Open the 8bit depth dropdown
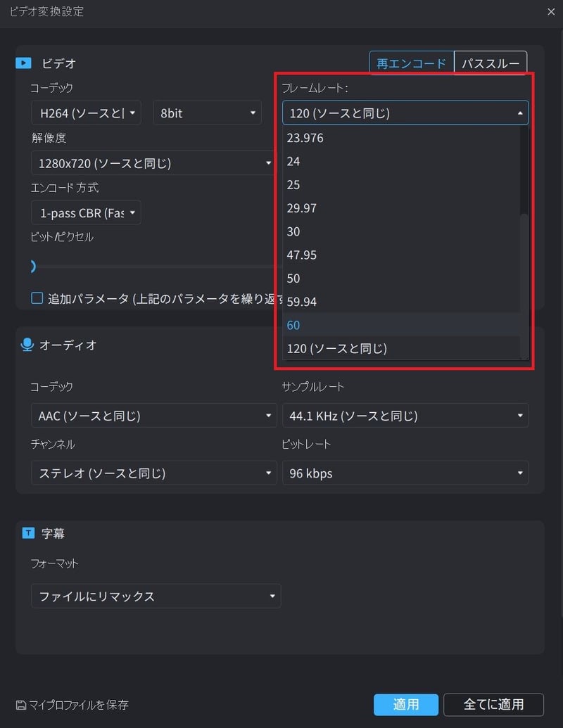Screen dimensions: 563x728 207,112
